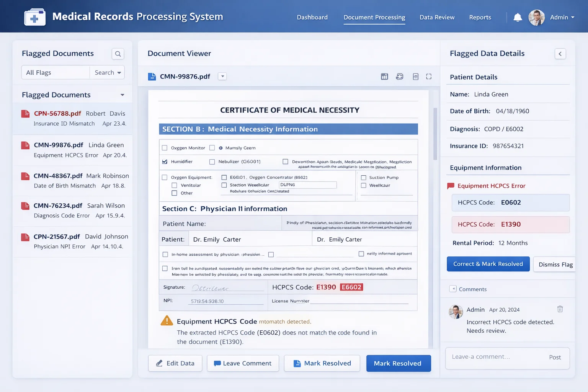
Task: Click the page view icon in viewer toolbar
Action: point(416,77)
